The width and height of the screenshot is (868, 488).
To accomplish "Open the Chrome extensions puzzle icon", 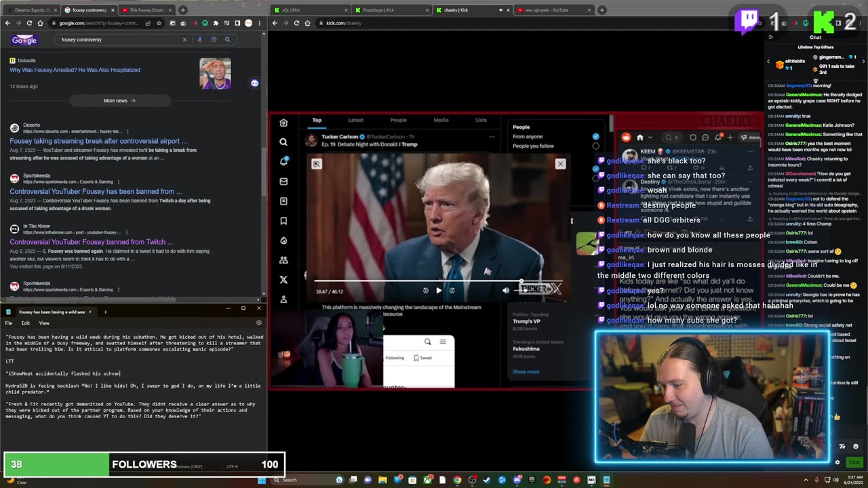I will pyautogui.click(x=216, y=23).
